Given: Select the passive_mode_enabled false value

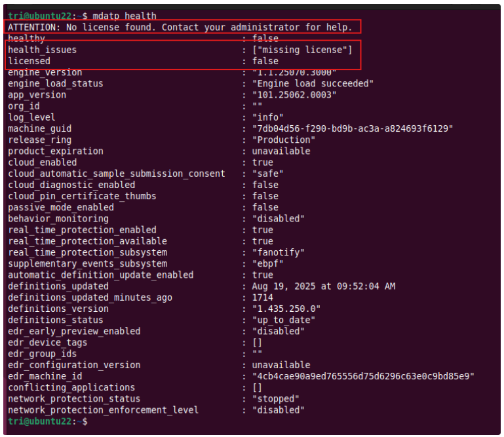Looking at the screenshot, I should point(265,207).
